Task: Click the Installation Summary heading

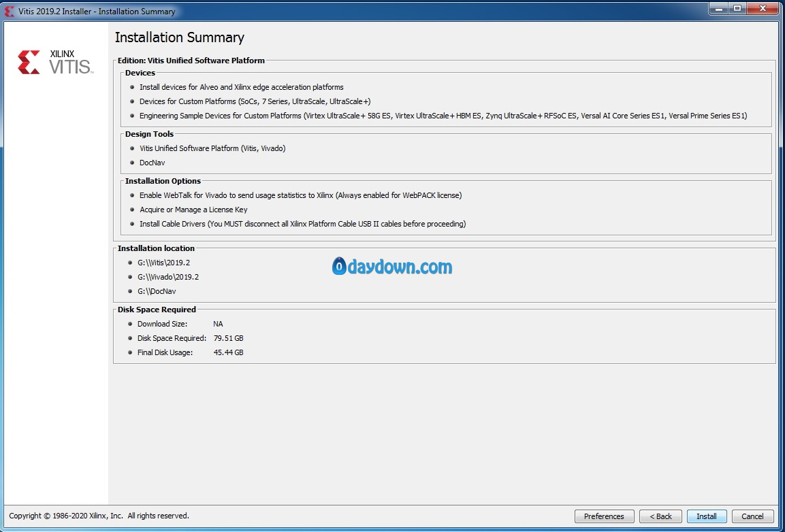Action: pos(180,38)
